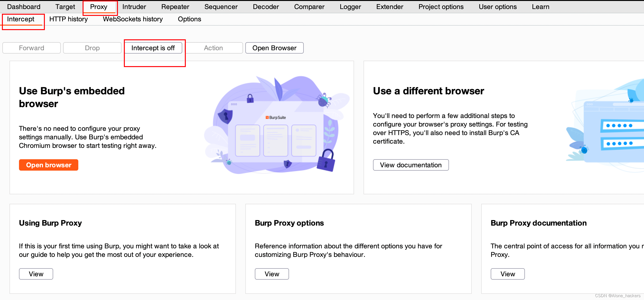Open the Proxy Options sub-tab
Image resolution: width=644 pixels, height=300 pixels.
tap(189, 19)
